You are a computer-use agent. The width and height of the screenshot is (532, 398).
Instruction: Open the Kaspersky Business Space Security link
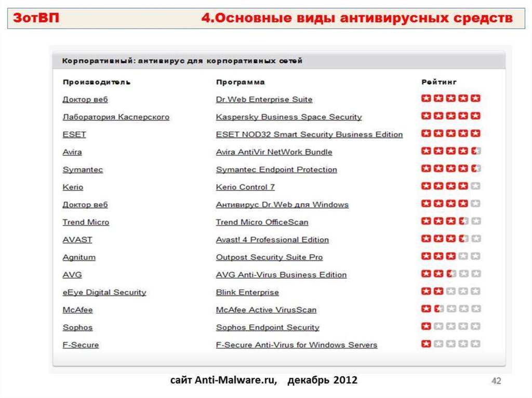point(289,117)
